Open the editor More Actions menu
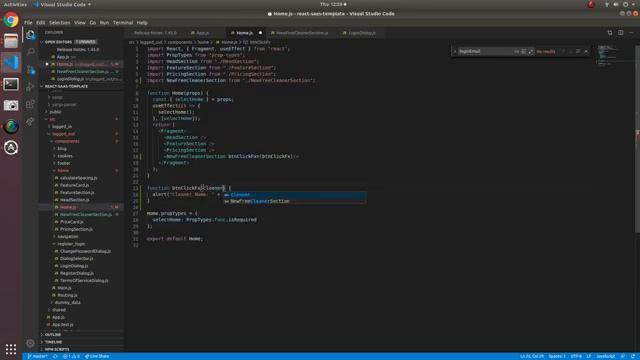This screenshot has height=360, width=640. (631, 33)
